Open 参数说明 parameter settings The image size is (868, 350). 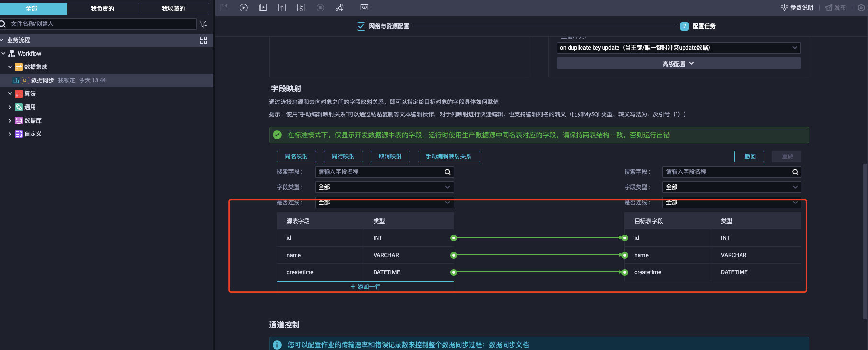pos(797,8)
